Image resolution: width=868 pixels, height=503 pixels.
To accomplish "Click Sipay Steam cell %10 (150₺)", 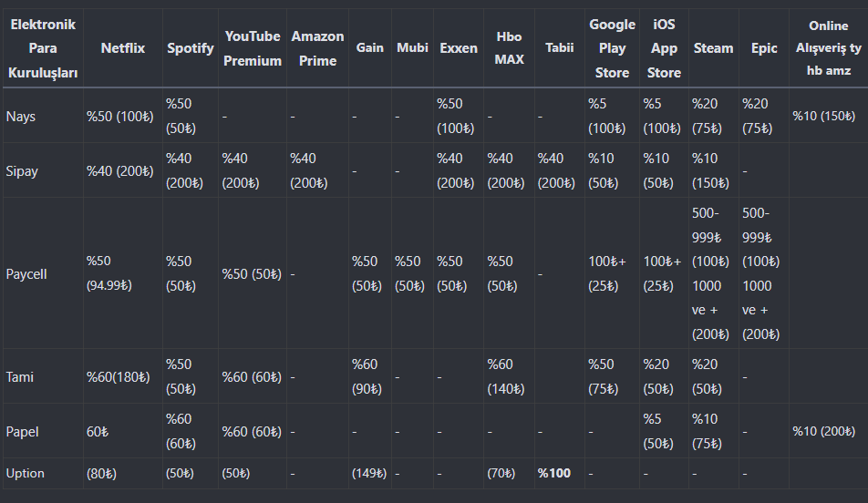I will pyautogui.click(x=711, y=171).
